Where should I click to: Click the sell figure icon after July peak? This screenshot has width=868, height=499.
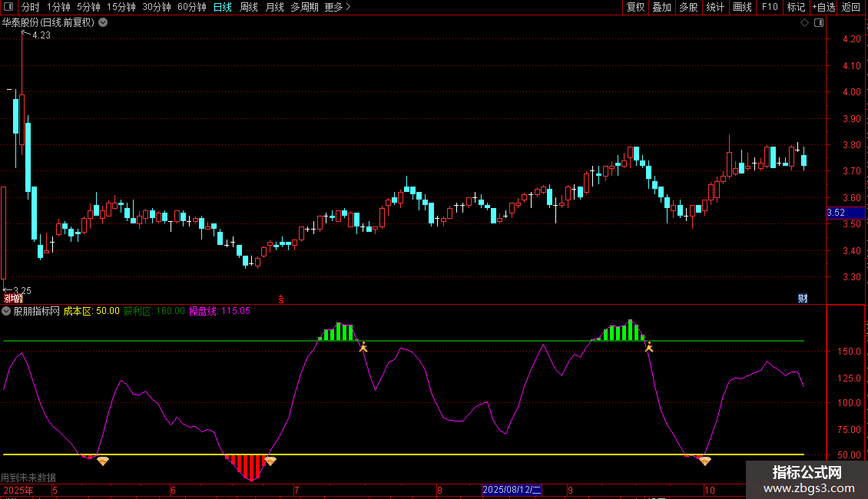coord(363,347)
